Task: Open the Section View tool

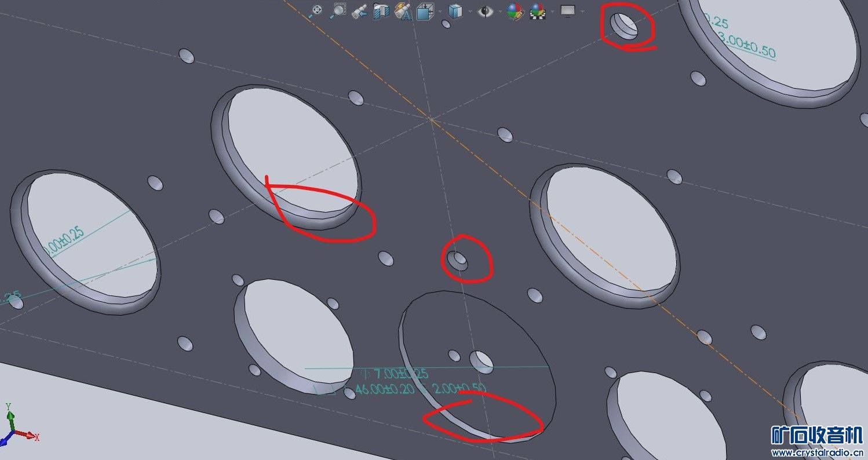Action: pos(381,10)
